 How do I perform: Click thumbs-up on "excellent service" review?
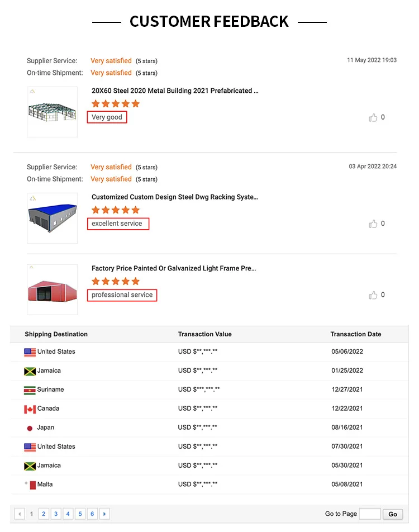click(x=373, y=224)
